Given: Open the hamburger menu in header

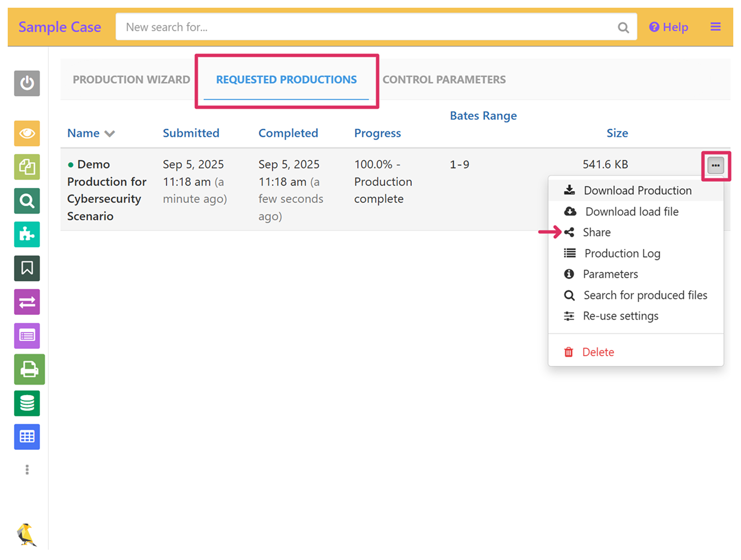Looking at the screenshot, I should [x=715, y=27].
